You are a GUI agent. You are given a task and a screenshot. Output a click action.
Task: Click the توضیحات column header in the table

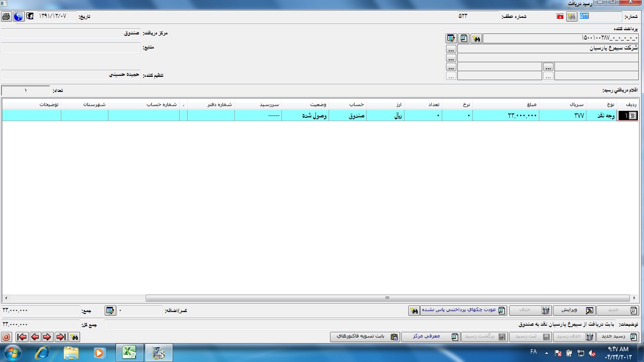[x=32, y=104]
